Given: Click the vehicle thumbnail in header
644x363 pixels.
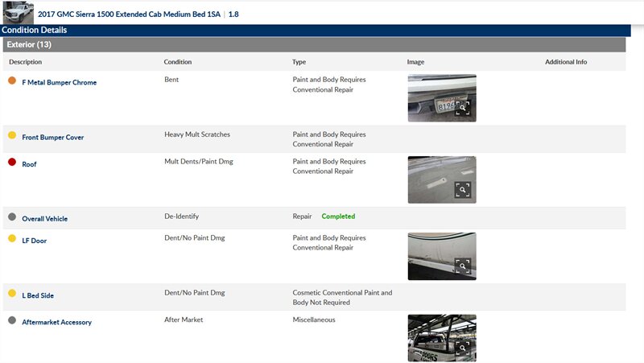Looking at the screenshot, I should point(18,13).
